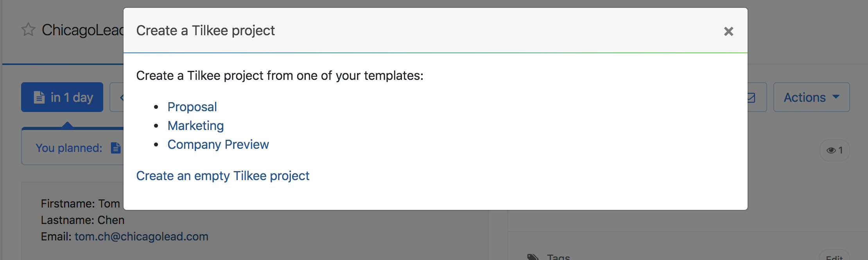This screenshot has width=868, height=260.
Task: Click the "Create a Tilkee project" dialog title
Action: click(205, 31)
